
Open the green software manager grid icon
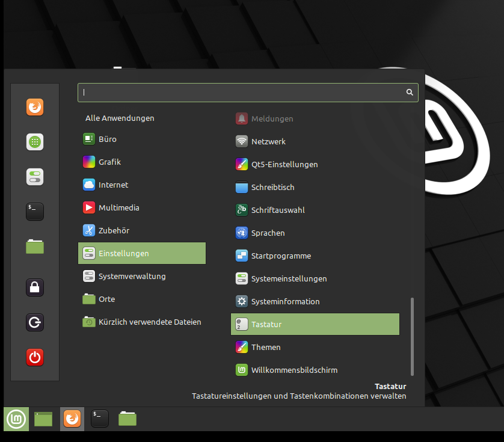pyautogui.click(x=35, y=142)
